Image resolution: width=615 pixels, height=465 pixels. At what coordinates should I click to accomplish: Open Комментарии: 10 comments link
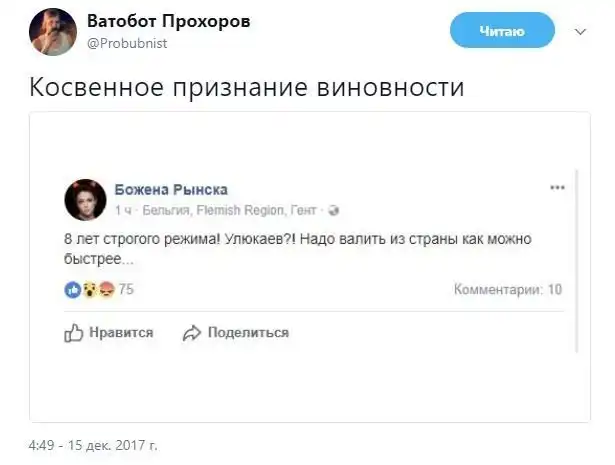(508, 290)
